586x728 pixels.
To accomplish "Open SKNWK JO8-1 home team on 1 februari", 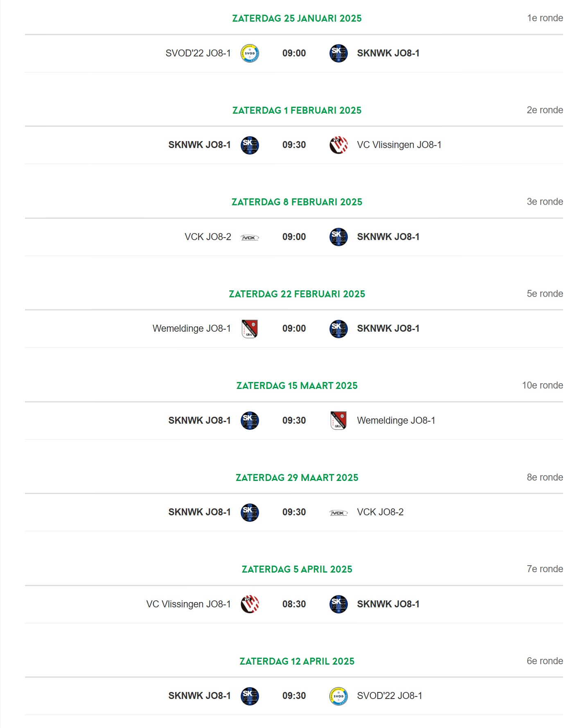I will pyautogui.click(x=200, y=145).
